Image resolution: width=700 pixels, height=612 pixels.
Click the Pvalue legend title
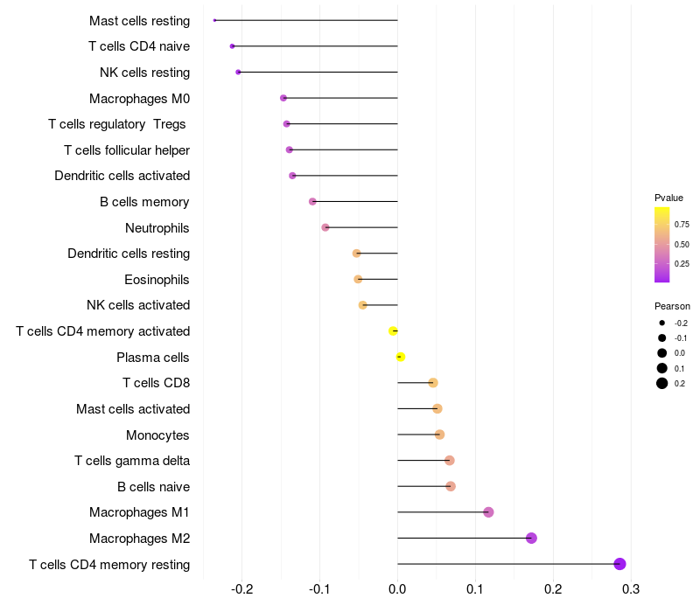pyautogui.click(x=668, y=198)
